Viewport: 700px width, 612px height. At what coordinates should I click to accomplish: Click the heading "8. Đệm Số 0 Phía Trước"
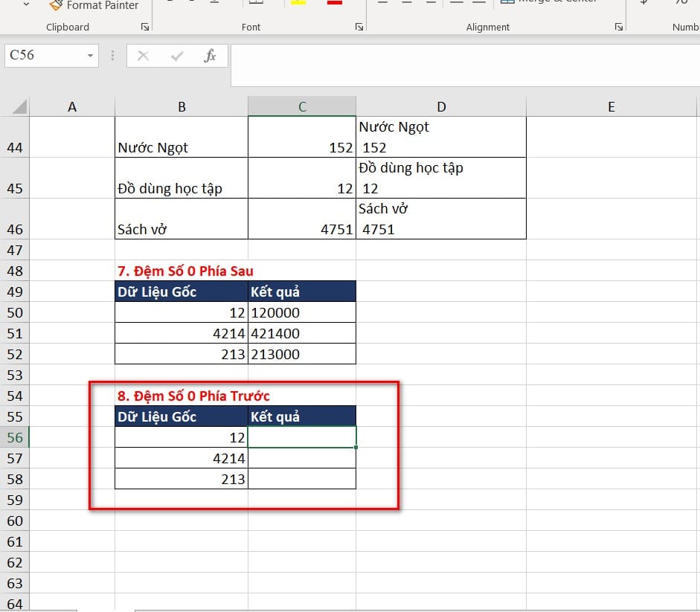coord(193,396)
